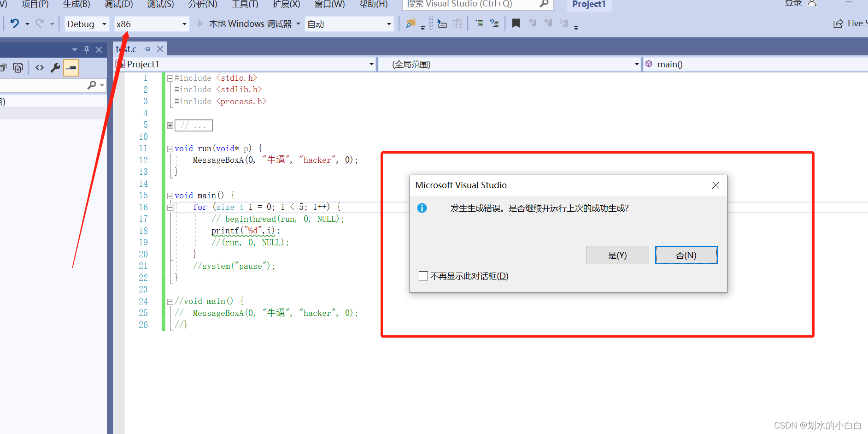Collapse the commented main block at line 24

coord(170,302)
